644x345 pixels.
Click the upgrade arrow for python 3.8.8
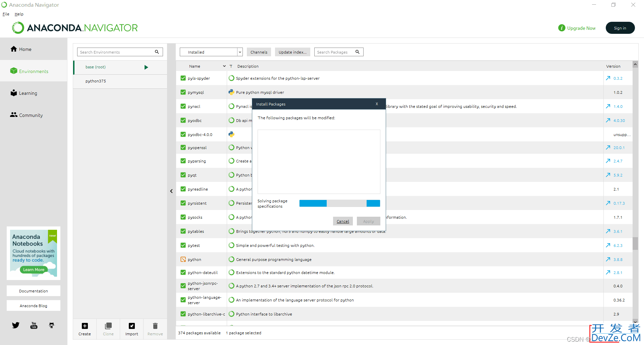click(x=608, y=259)
